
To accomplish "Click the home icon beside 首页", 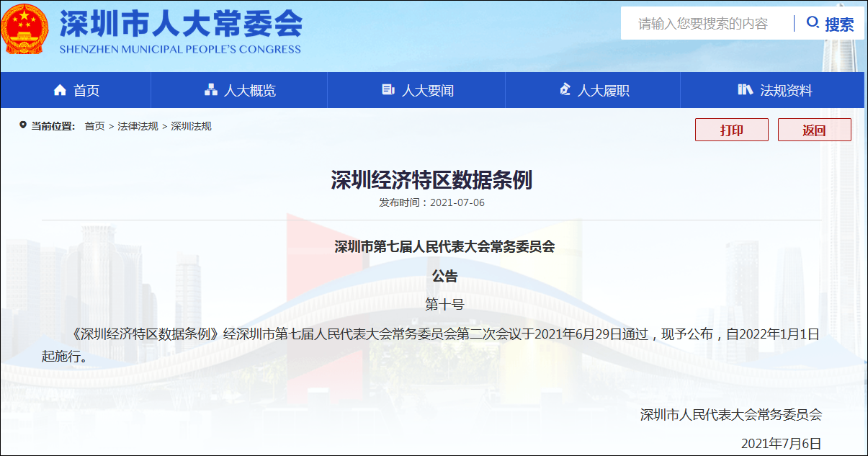I will [x=61, y=90].
